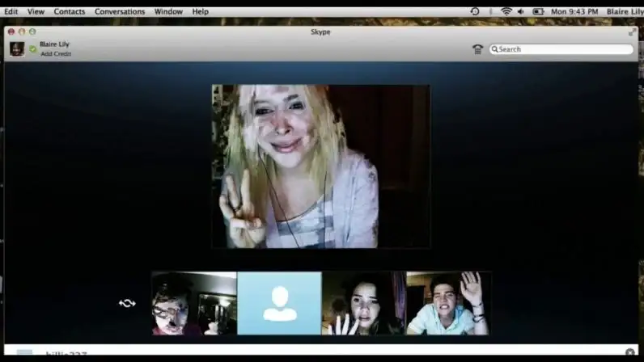644x362 pixels.
Task: Click the Blaire Lily profile name
Action: coord(55,44)
